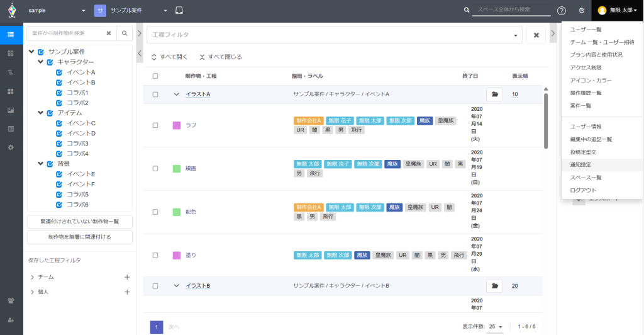Click the help question mark icon
Viewport: 644px width, 335px height.
(x=562, y=11)
